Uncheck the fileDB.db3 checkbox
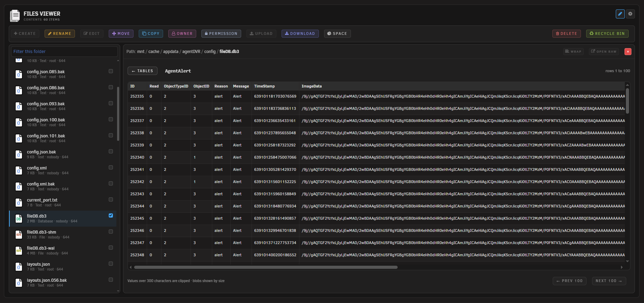 coord(111,215)
